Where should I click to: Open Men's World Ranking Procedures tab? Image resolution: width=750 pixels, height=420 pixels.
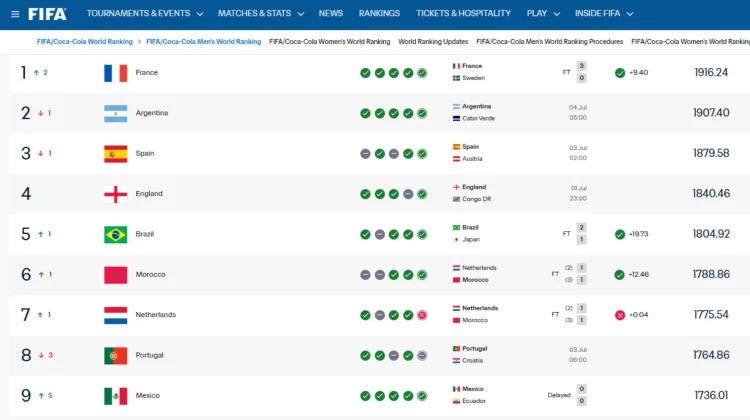click(550, 42)
